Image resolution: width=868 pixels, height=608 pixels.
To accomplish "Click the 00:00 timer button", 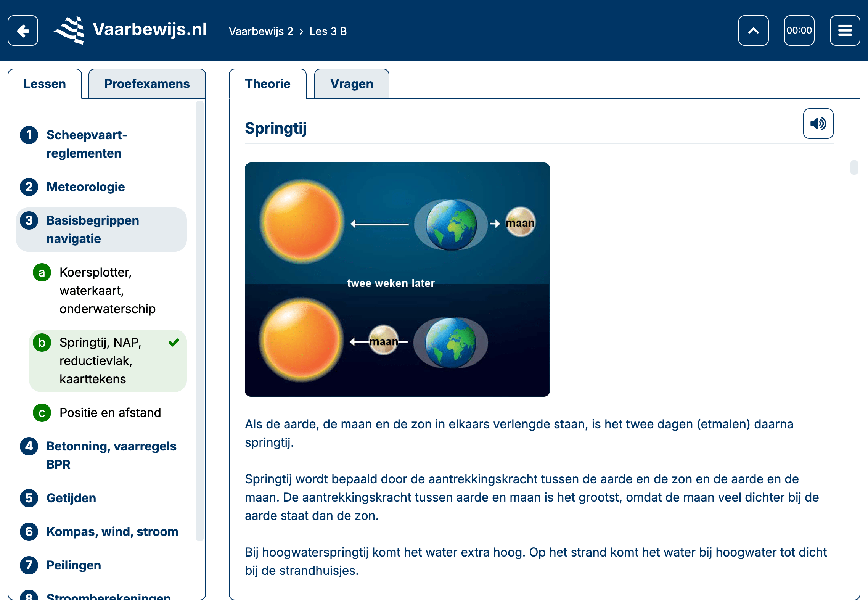I will click(x=799, y=31).
